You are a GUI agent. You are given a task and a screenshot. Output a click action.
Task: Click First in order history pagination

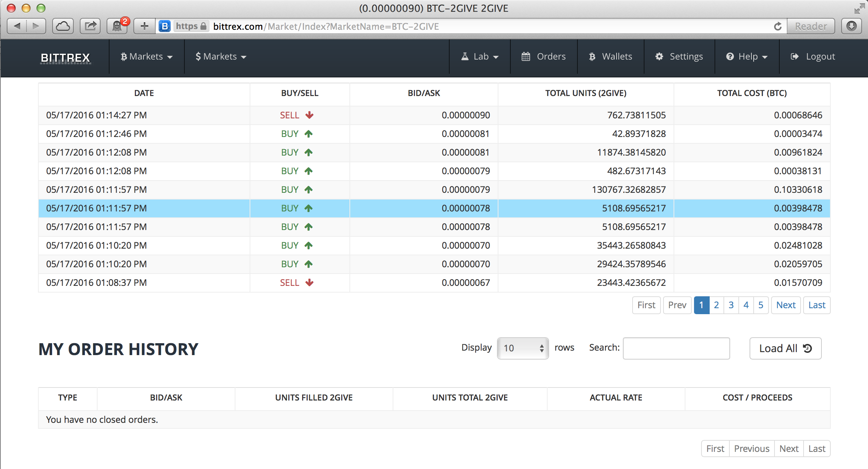pos(715,449)
